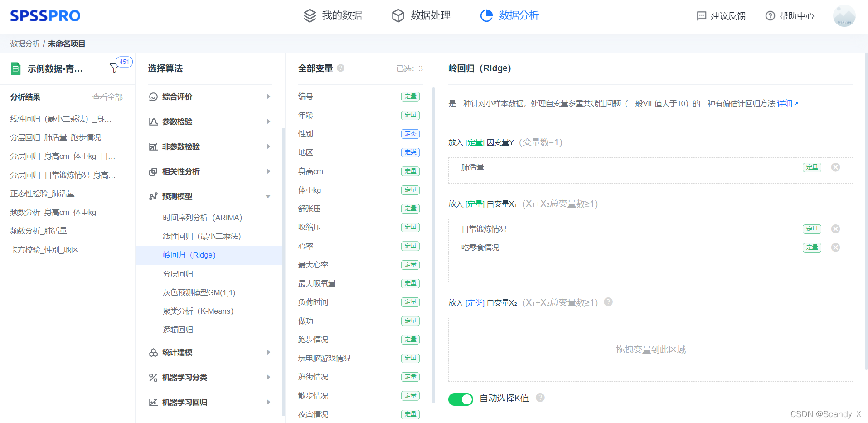Click 定类 type tag of 性别
Viewport: 868px width, 423px height.
(x=410, y=134)
